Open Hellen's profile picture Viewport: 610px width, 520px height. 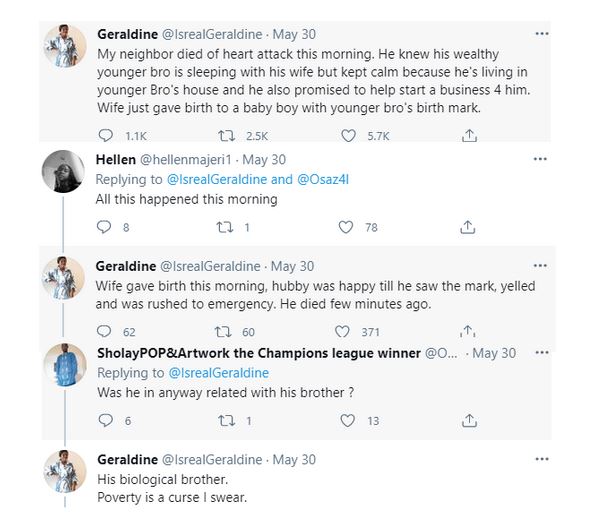(x=62, y=171)
